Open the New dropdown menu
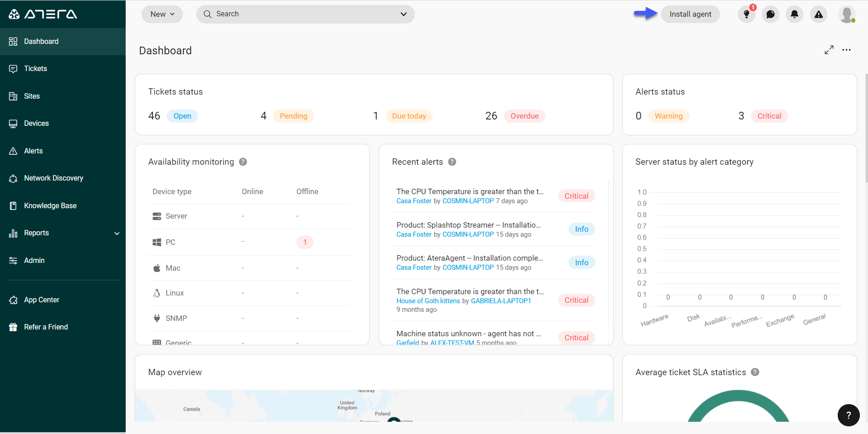The image size is (868, 434). [162, 14]
